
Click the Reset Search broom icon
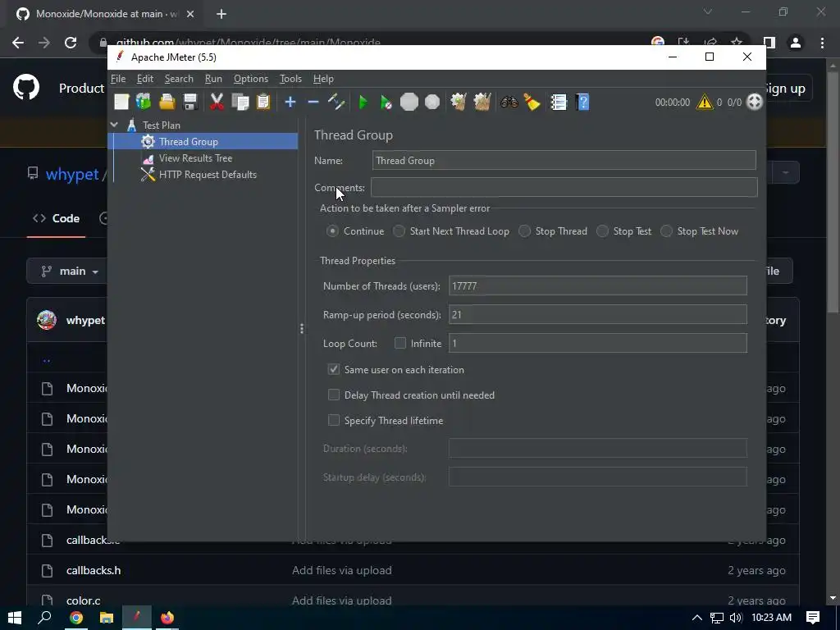532,102
